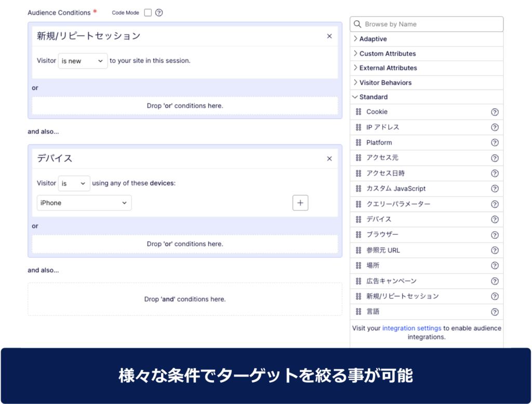Expand the Visitor Behaviors category
Screen dimensions: 532x404
click(385, 83)
